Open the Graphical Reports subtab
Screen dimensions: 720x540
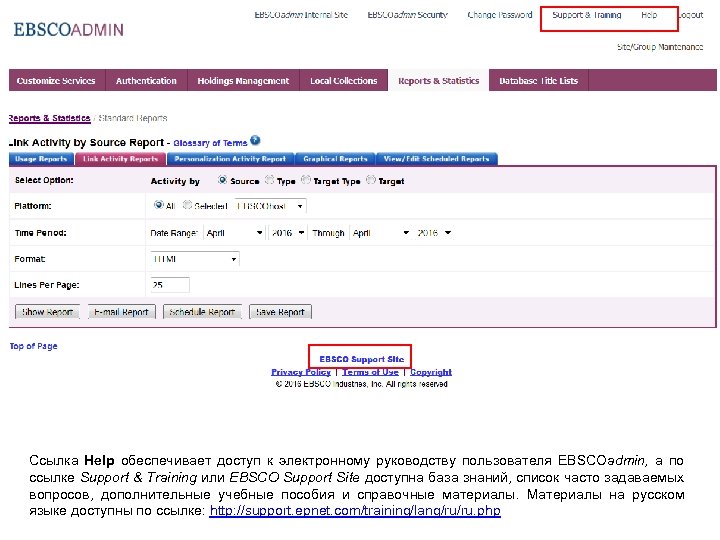point(335,159)
